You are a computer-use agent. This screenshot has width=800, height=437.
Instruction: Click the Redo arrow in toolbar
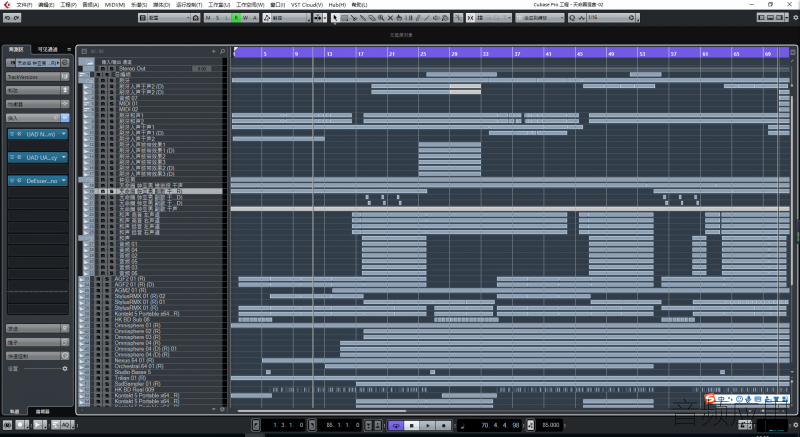click(x=16, y=18)
